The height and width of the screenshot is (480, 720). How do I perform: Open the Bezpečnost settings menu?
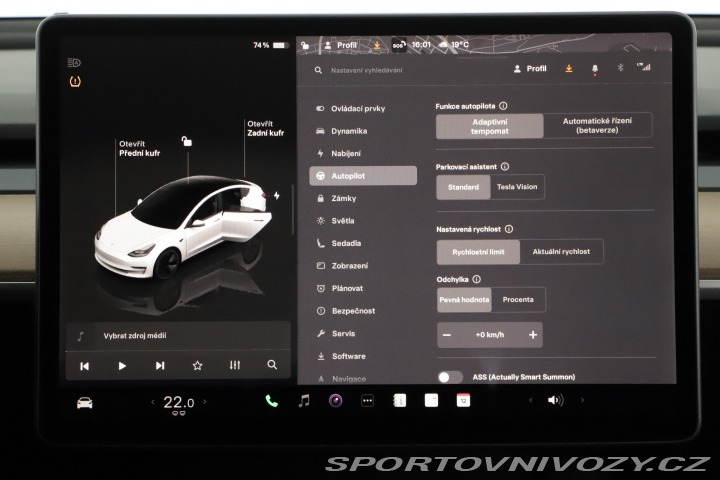(x=346, y=311)
